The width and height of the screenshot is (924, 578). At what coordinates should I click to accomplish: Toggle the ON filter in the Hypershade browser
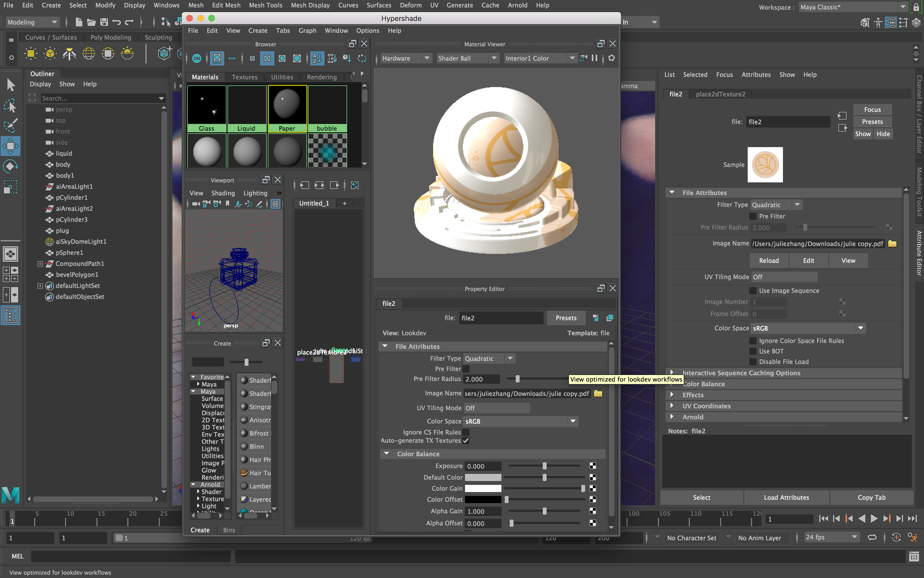point(197,58)
